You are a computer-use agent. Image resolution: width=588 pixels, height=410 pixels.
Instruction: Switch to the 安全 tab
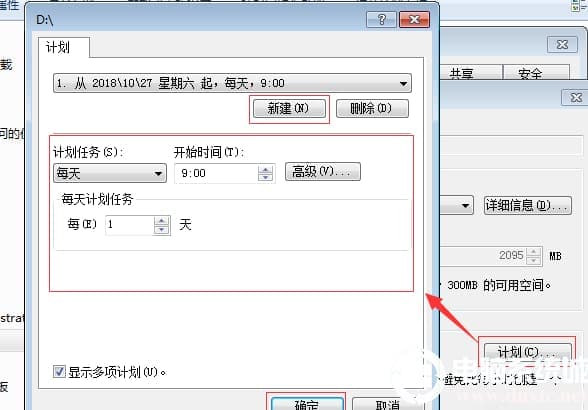click(536, 72)
